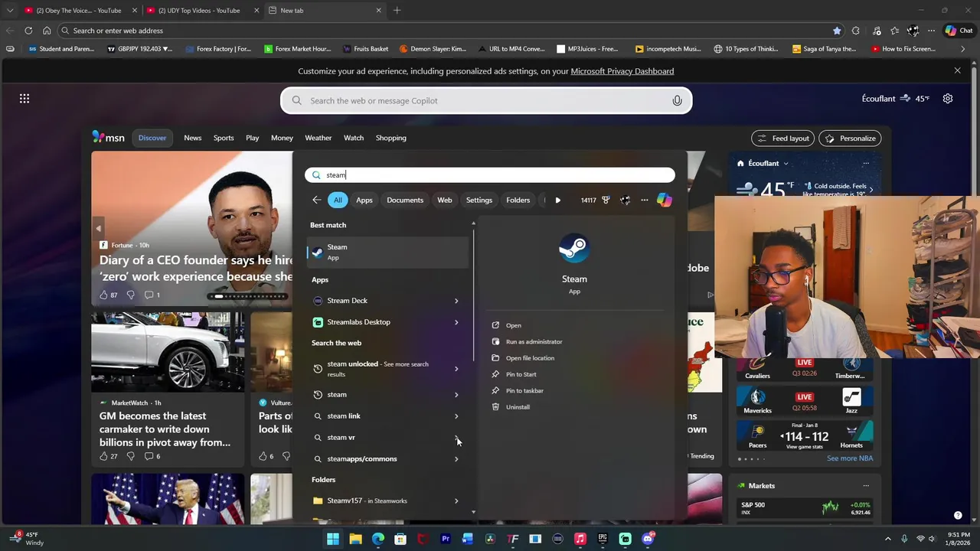Screen dimensions: 980x551
Task: Open Microsoft Edge from the taskbar
Action: (x=378, y=539)
